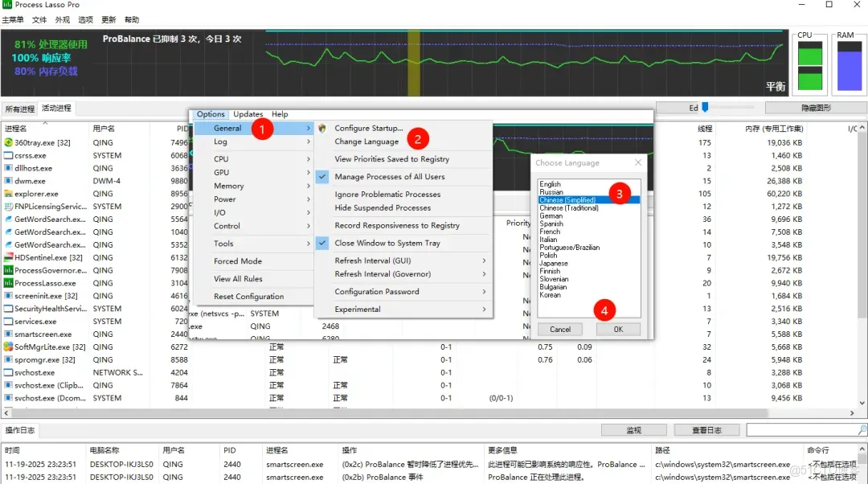Viewport: 868px width, 484px height.
Task: Click the smartscreen.exe process icon
Action: pos(8,334)
